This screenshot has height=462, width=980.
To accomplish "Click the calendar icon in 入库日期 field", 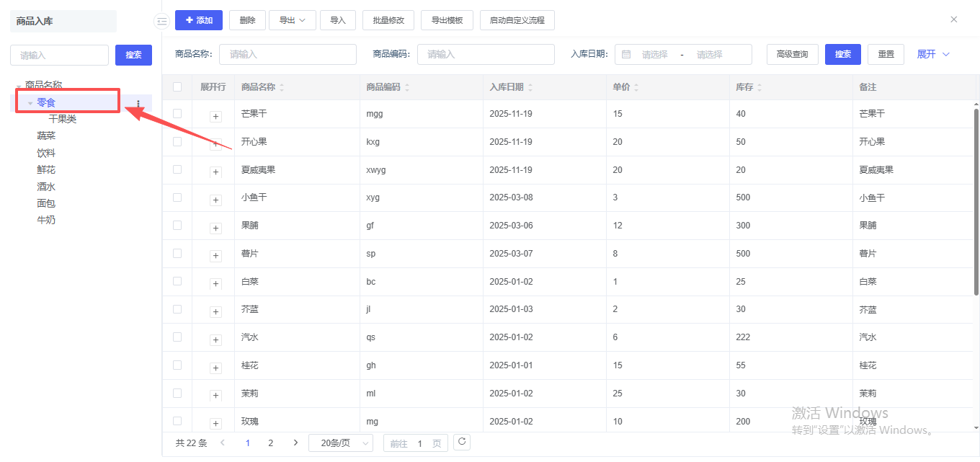I will (x=626, y=55).
